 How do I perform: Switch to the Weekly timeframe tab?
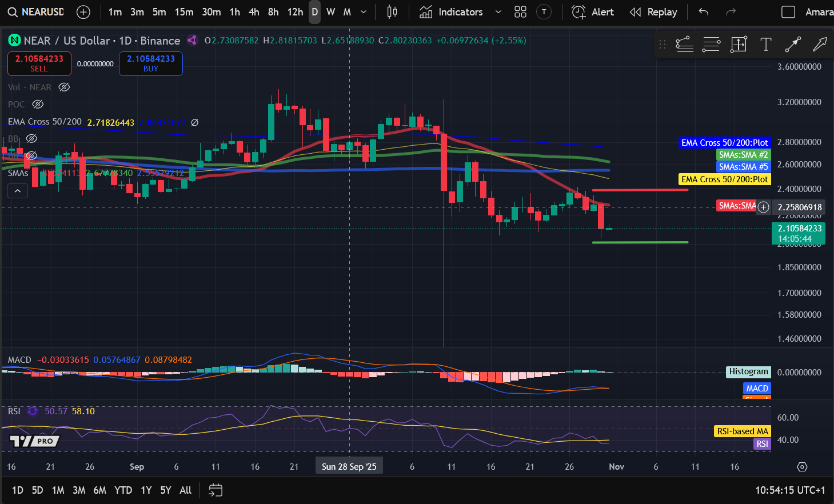(x=332, y=11)
